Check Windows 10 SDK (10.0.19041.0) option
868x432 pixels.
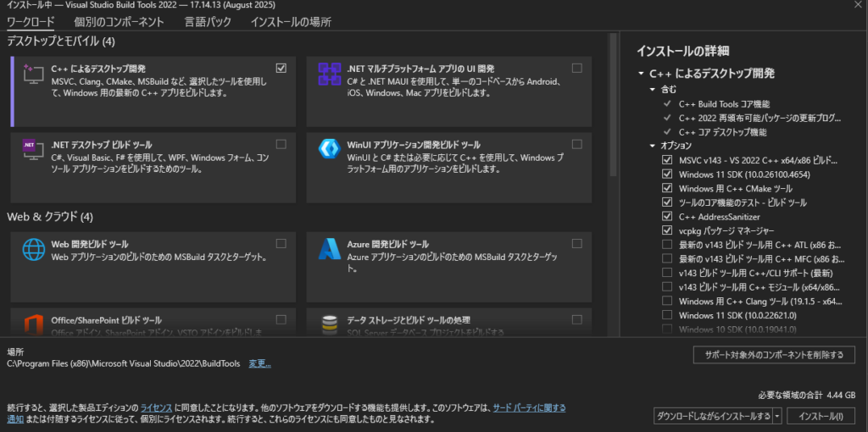667,330
